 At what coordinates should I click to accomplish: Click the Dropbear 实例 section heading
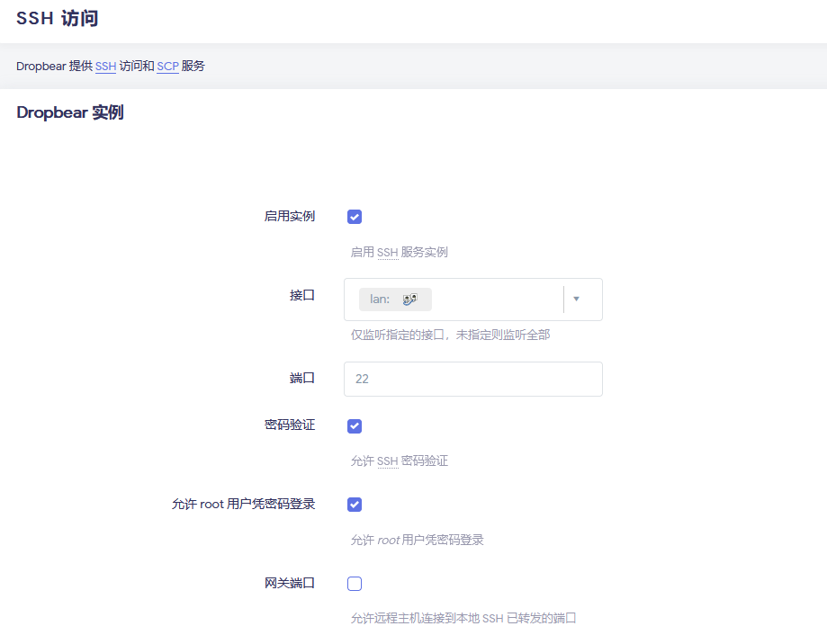pos(70,113)
